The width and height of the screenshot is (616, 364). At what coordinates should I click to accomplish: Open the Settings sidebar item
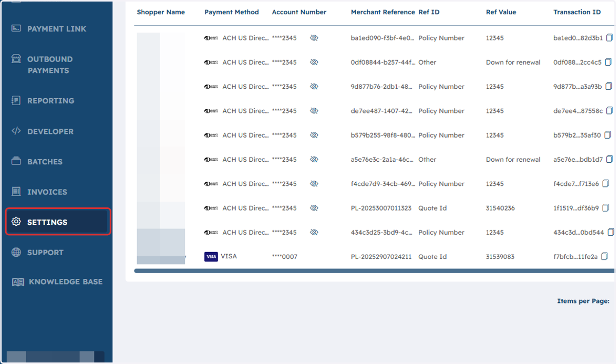[x=58, y=222]
